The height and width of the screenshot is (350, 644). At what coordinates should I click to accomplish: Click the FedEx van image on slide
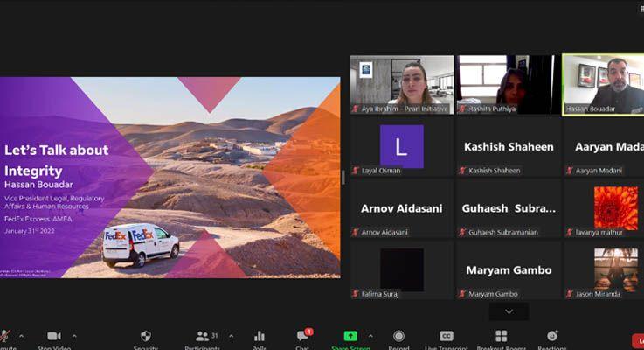click(x=141, y=245)
